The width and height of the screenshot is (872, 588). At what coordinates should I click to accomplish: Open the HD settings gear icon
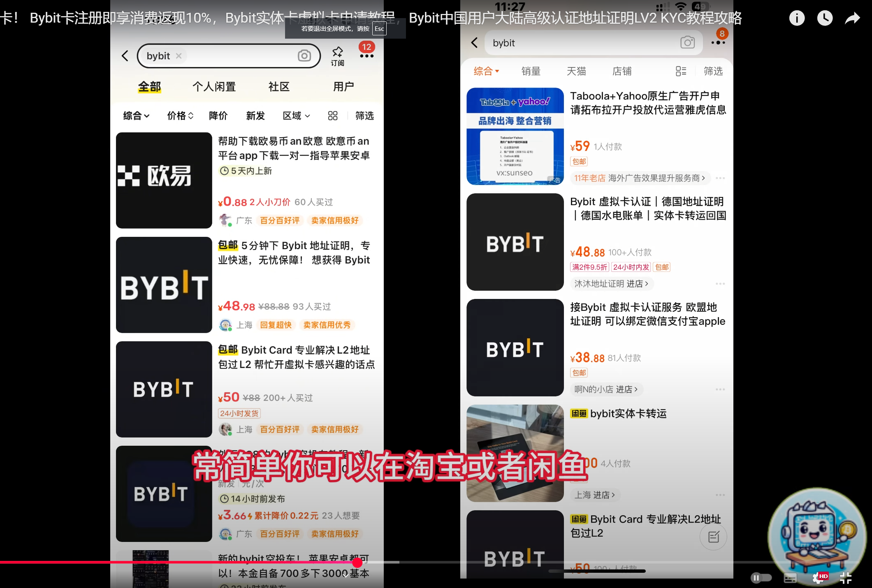820,578
